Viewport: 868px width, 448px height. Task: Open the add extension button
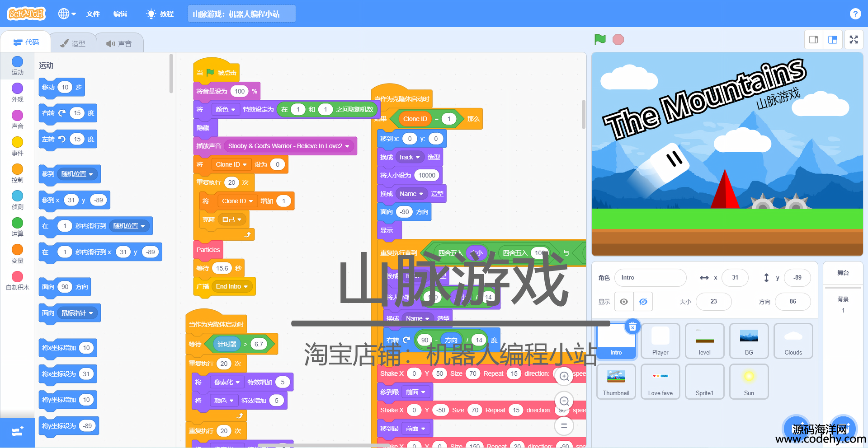(17, 432)
